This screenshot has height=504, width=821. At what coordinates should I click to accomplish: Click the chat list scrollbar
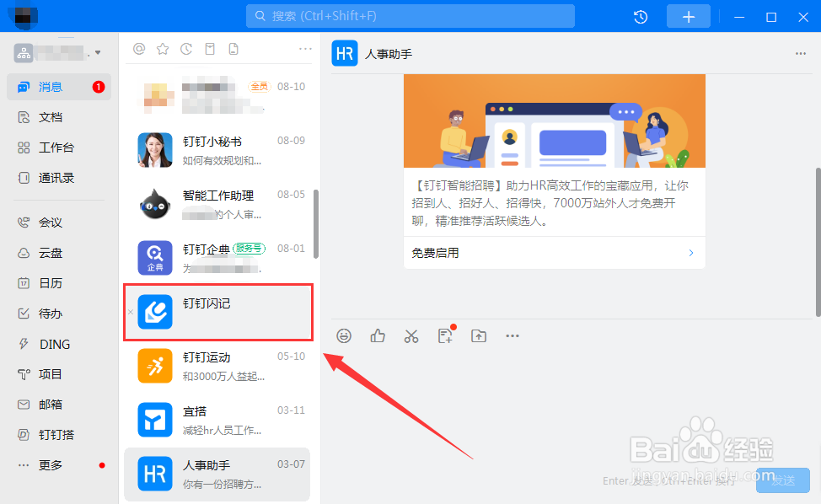click(316, 224)
